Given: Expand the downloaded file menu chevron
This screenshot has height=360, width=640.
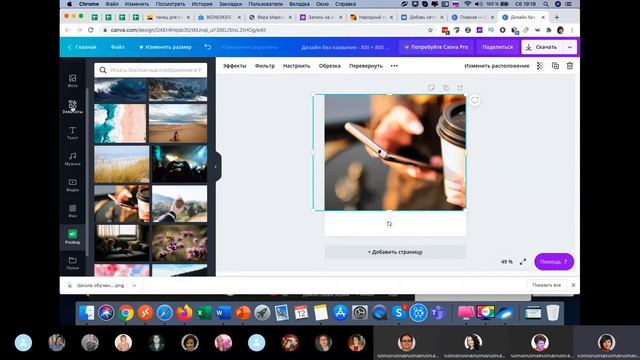Looking at the screenshot, I should pyautogui.click(x=134, y=285).
